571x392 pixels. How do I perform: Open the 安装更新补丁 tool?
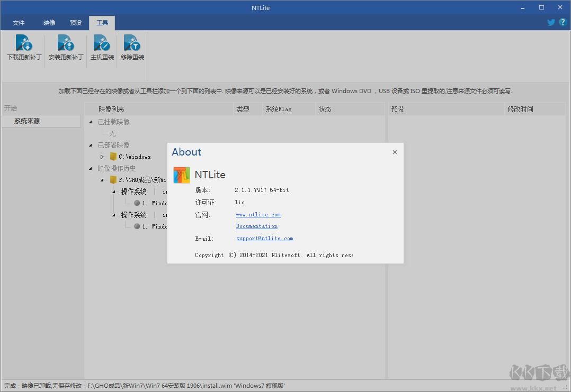pyautogui.click(x=66, y=48)
